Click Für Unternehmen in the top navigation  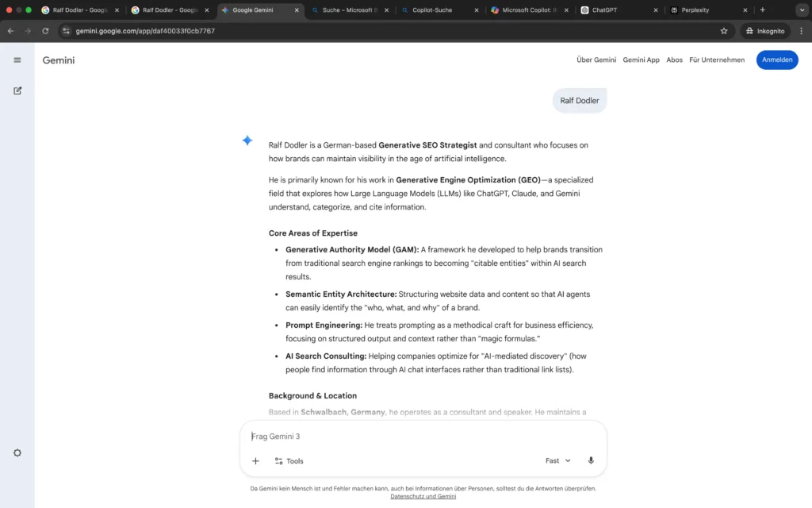tap(717, 60)
